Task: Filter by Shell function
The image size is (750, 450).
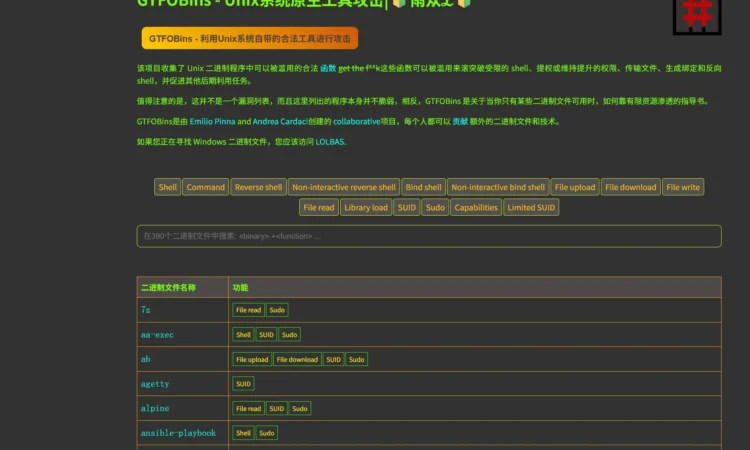Action: click(167, 187)
